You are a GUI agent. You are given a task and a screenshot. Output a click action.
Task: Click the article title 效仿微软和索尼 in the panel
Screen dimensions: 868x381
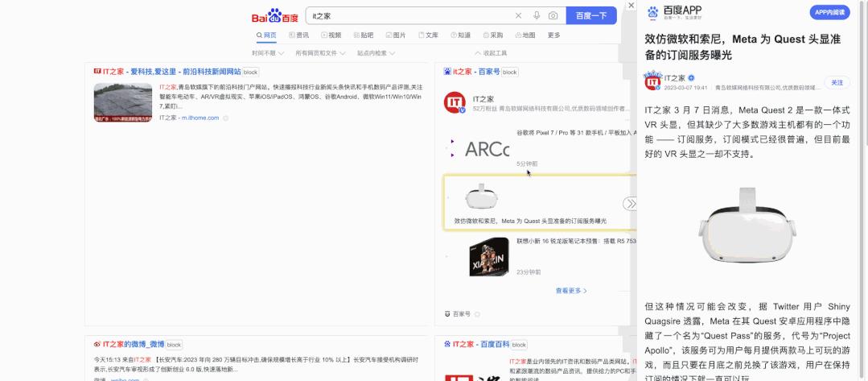pyautogui.click(x=743, y=48)
